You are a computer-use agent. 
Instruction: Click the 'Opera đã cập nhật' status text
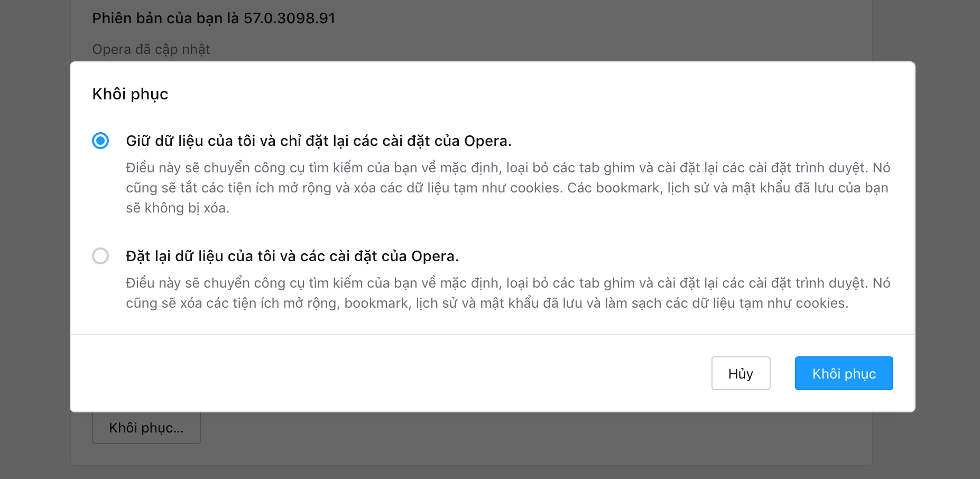pyautogui.click(x=151, y=49)
